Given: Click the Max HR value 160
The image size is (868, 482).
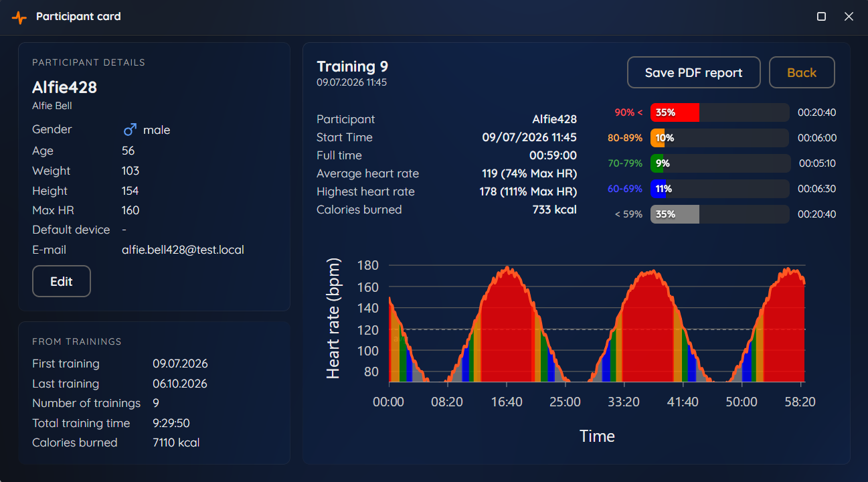Looking at the screenshot, I should pos(131,210).
